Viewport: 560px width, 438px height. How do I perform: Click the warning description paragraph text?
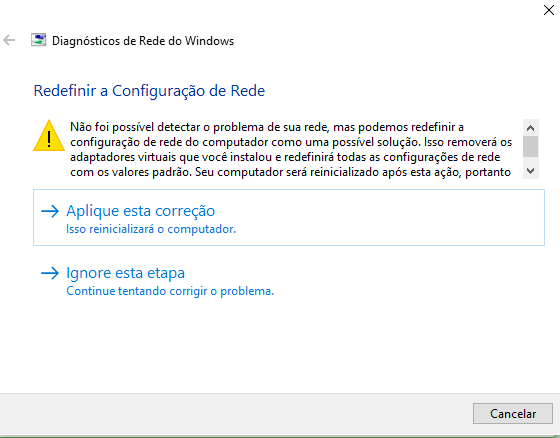tap(291, 149)
